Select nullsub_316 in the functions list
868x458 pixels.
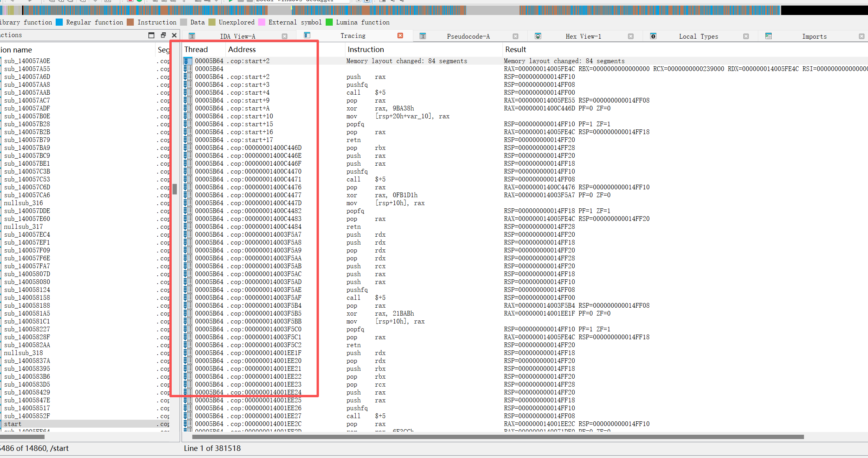point(23,203)
